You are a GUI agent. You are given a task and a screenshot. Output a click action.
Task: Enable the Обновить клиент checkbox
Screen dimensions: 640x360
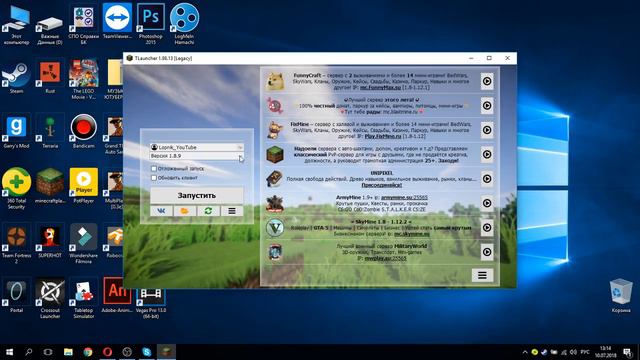pyautogui.click(x=154, y=178)
